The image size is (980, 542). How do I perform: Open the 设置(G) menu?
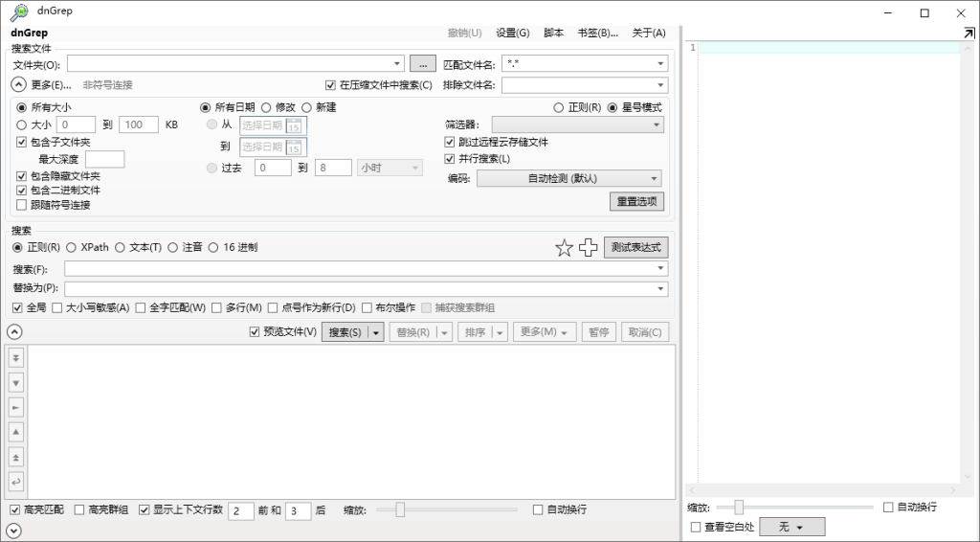coord(513,34)
